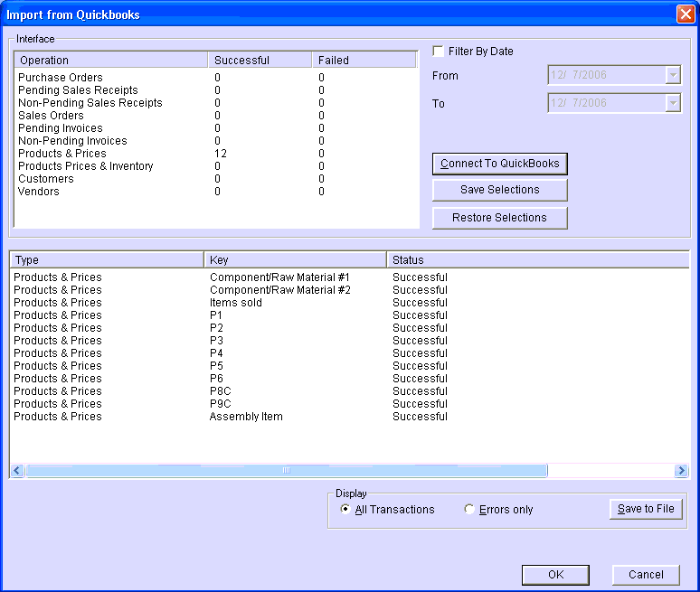Enable the Filter By Date checkbox
Image resolution: width=700 pixels, height=592 pixels.
pyautogui.click(x=438, y=51)
